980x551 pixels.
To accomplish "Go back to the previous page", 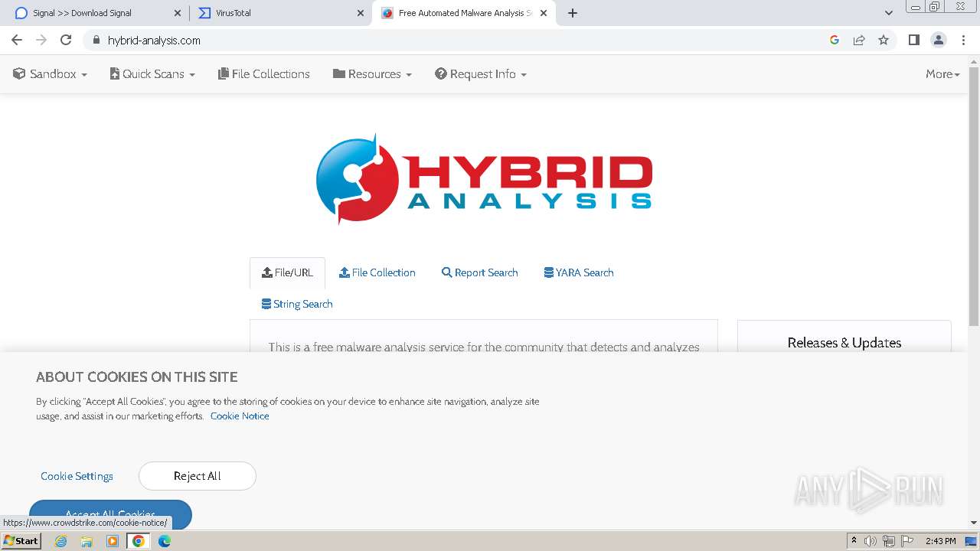I will 17,40.
